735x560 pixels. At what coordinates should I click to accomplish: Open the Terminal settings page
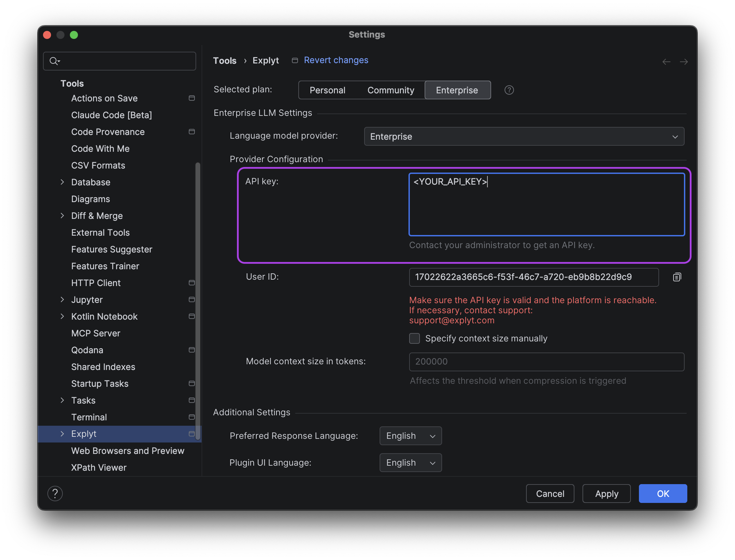[89, 417]
